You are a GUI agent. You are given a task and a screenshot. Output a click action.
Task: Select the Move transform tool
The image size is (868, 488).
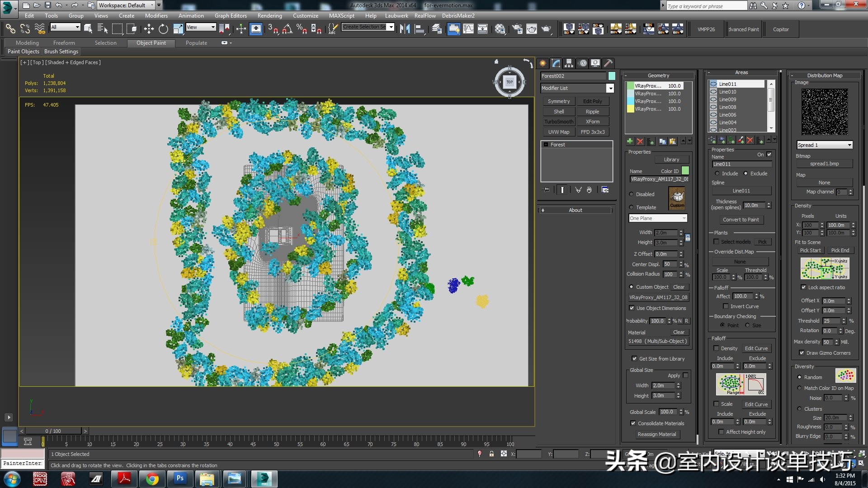pyautogui.click(x=149, y=29)
